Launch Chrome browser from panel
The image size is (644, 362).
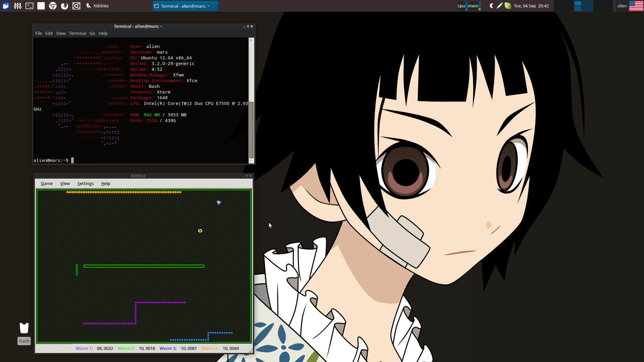click(53, 6)
